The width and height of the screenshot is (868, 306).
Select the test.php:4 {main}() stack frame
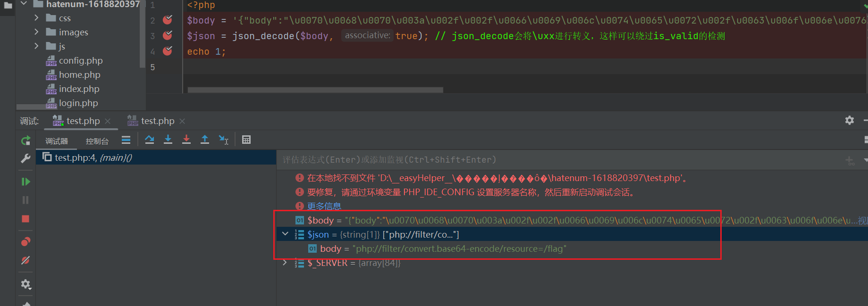pyautogui.click(x=156, y=157)
